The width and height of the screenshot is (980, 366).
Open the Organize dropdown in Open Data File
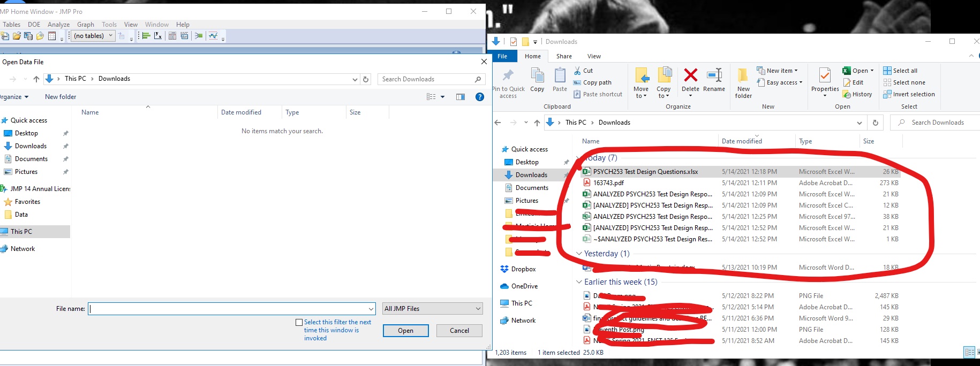14,97
